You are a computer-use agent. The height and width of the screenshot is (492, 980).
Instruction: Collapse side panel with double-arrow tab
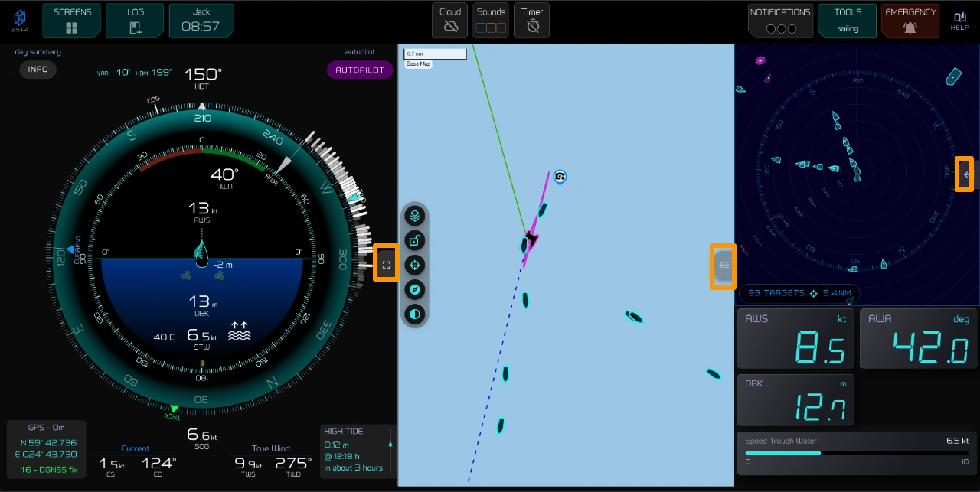(724, 266)
